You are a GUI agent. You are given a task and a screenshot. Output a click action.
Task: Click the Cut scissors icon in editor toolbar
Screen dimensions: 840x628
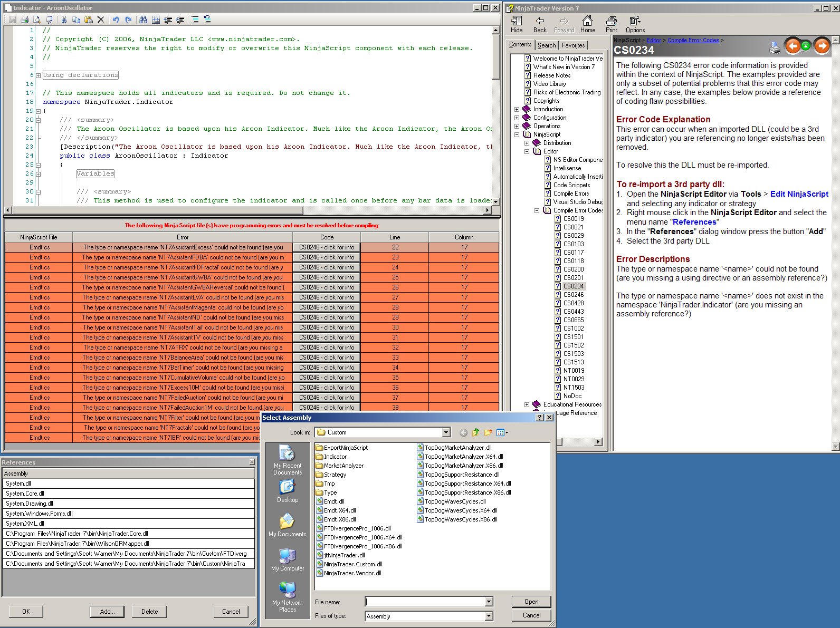tap(64, 20)
